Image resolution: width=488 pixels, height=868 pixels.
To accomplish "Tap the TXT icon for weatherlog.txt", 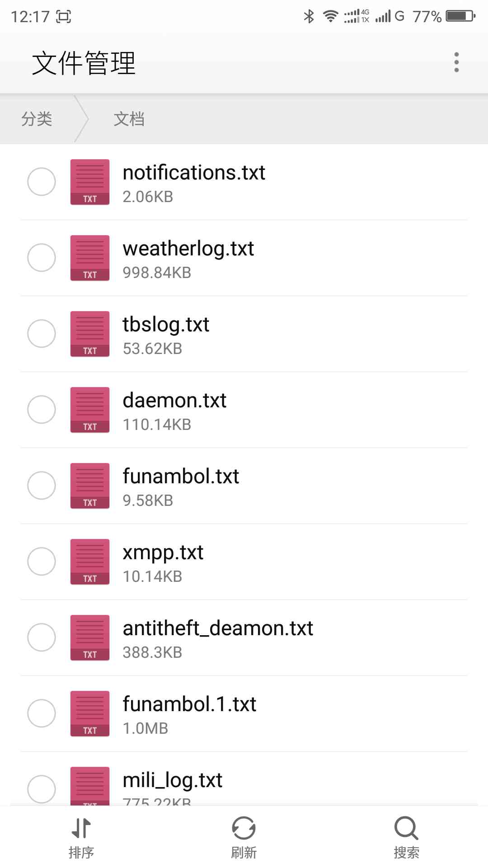I will [x=90, y=258].
